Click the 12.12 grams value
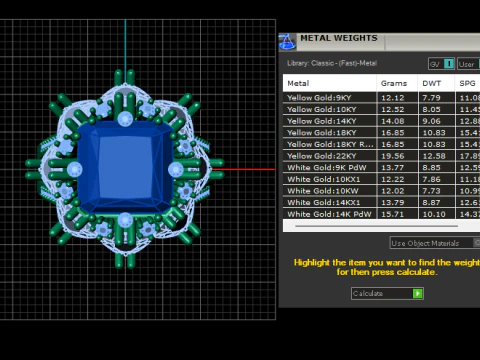 [x=393, y=98]
